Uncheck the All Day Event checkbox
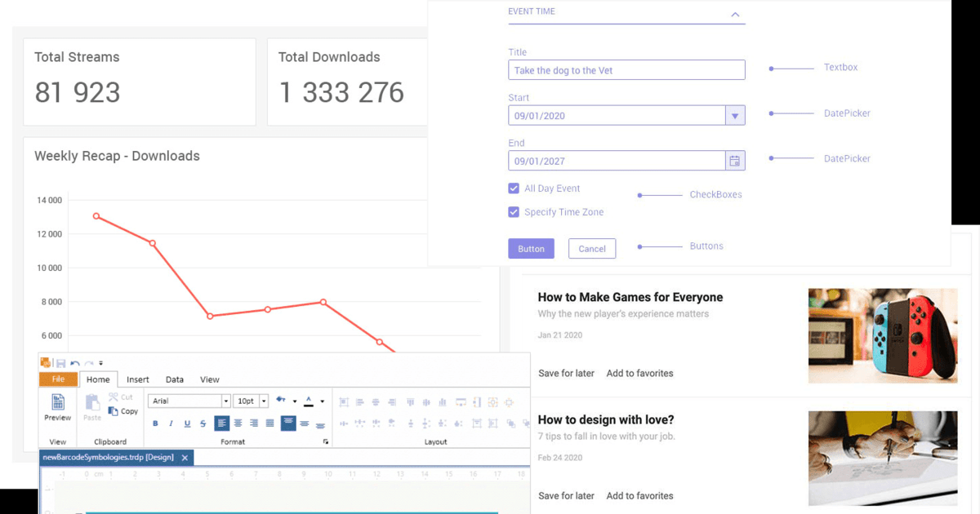Image resolution: width=980 pixels, height=514 pixels. (514, 188)
